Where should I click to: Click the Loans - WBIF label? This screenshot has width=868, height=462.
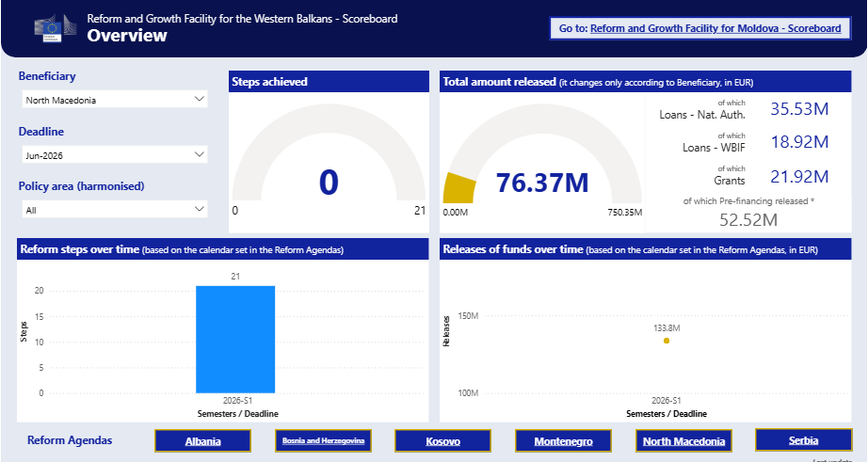714,148
